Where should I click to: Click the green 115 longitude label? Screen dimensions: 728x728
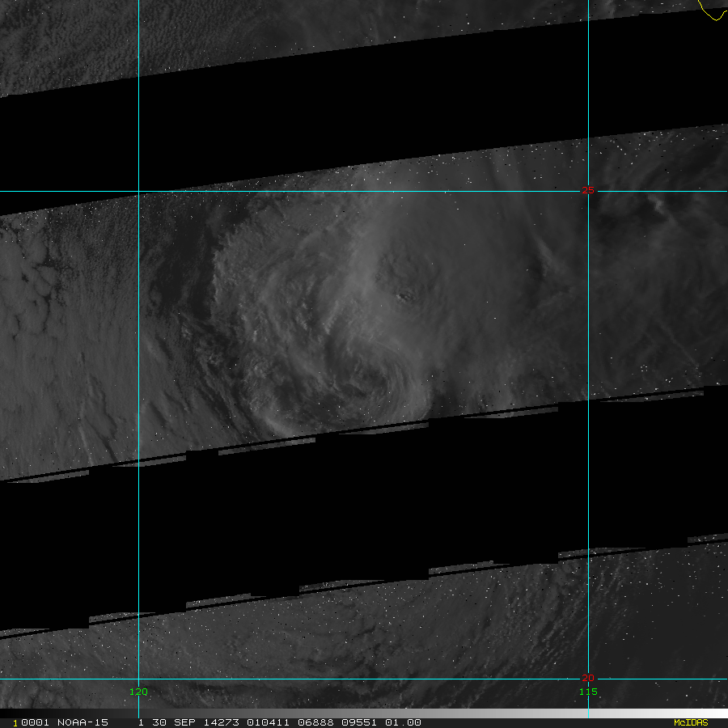click(587, 692)
